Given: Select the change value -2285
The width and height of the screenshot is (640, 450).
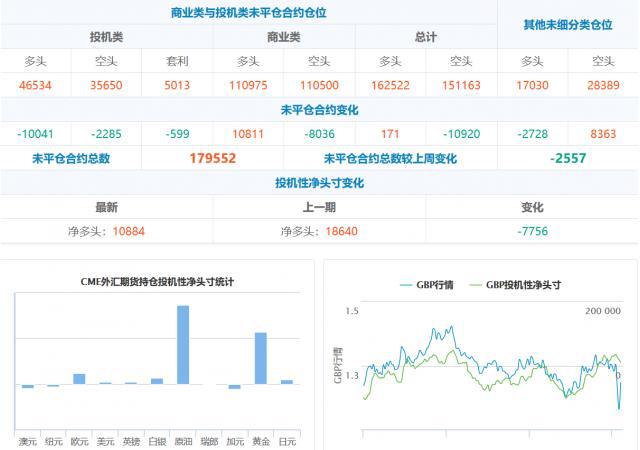Looking at the screenshot, I should 107,134.
